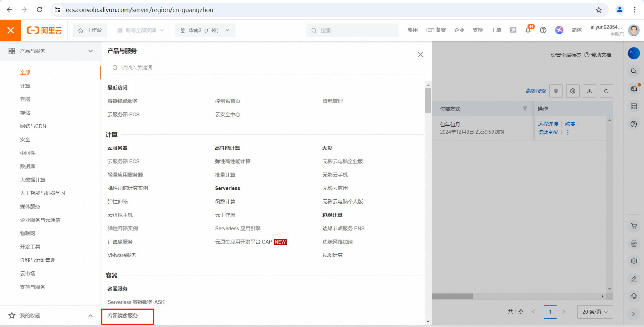Click the 我的收藏 star icon
This screenshot has width=644, height=327.
(x=12, y=315)
